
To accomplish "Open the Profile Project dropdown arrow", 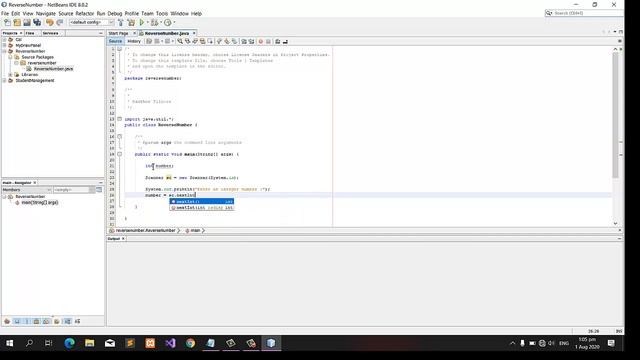I will (174, 22).
